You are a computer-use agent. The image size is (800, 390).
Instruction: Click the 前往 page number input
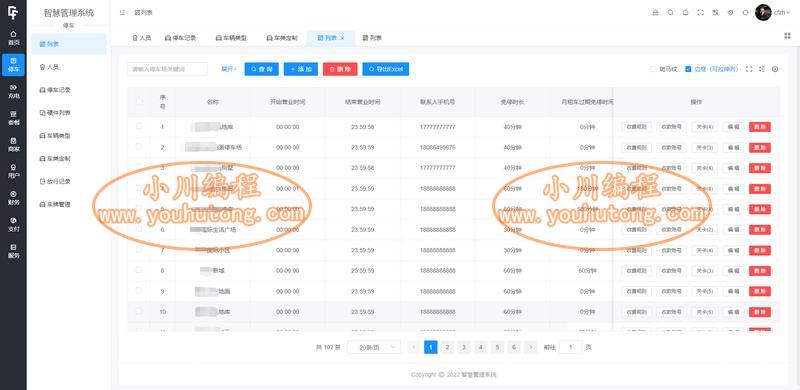570,347
